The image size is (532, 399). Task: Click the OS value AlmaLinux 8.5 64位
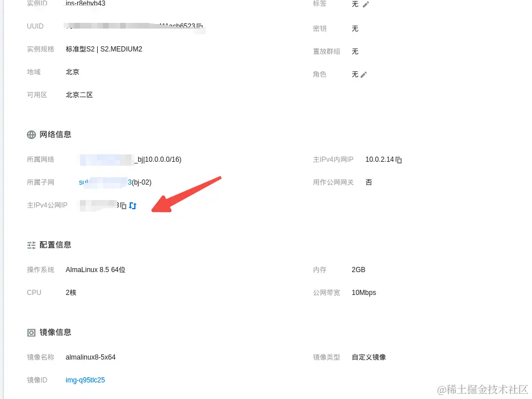tap(95, 270)
